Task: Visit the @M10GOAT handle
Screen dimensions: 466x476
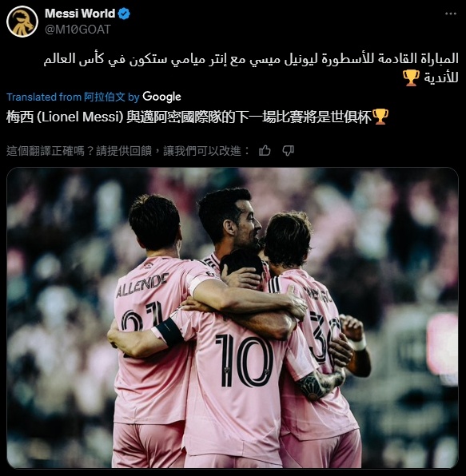Action: click(x=78, y=30)
